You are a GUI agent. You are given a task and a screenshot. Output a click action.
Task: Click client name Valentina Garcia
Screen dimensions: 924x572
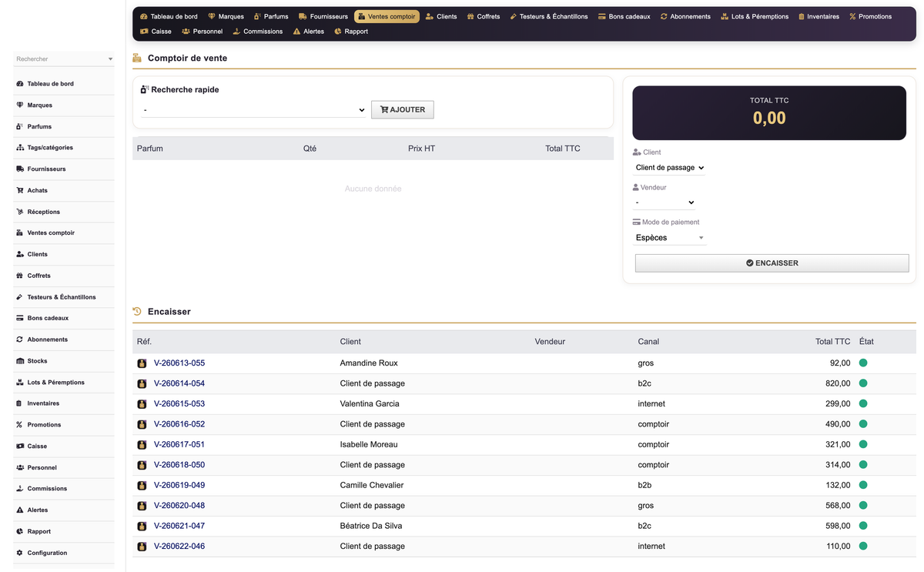[x=370, y=404]
